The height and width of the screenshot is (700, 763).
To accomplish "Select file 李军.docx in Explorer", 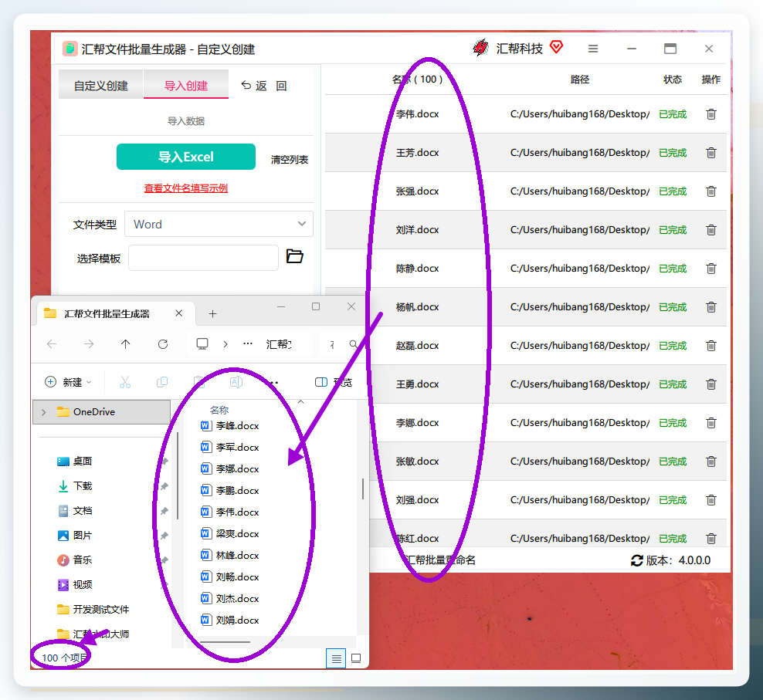I will click(x=229, y=448).
